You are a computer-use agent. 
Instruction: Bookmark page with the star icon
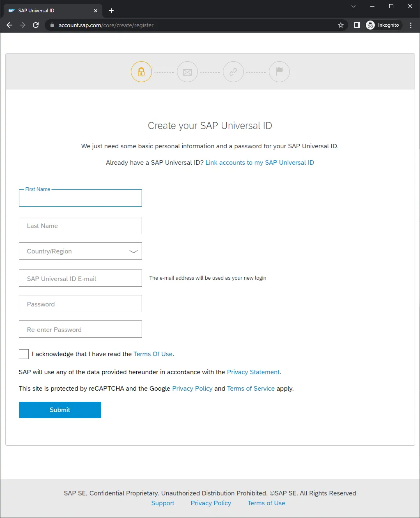pos(341,25)
